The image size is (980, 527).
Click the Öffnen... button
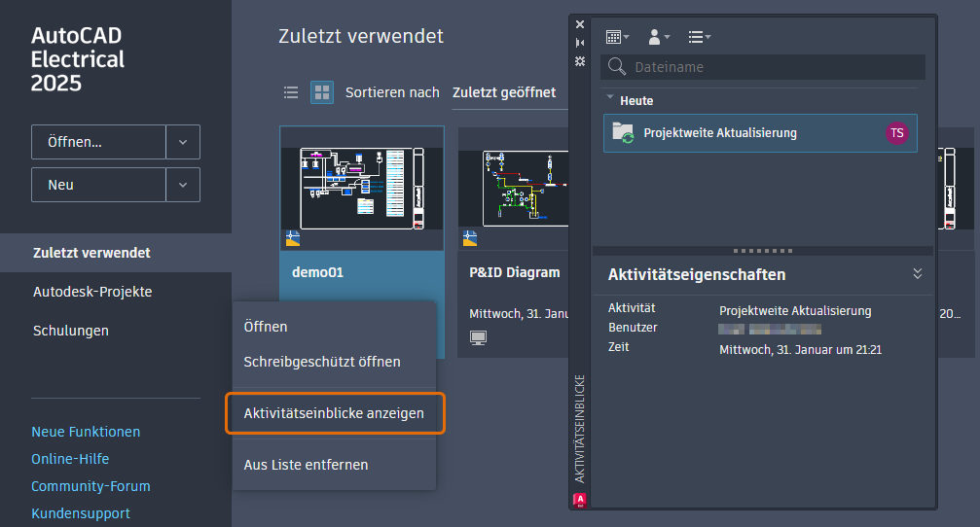tap(98, 142)
